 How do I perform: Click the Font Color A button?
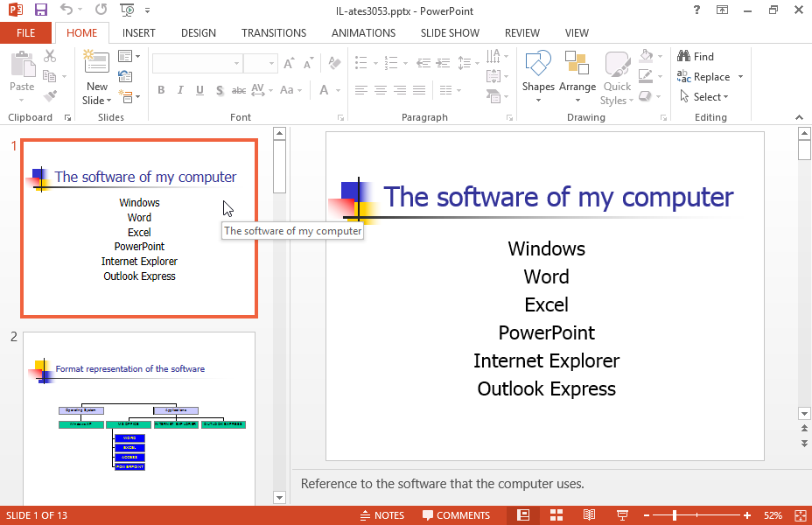(x=324, y=90)
